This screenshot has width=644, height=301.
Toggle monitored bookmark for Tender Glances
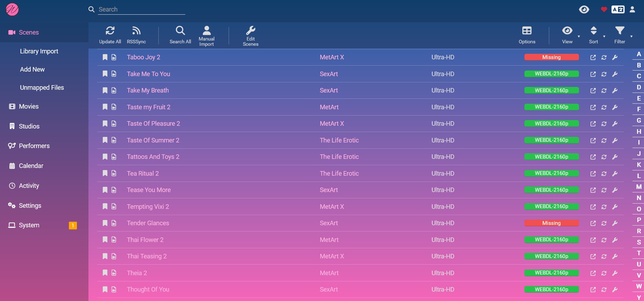(x=105, y=223)
